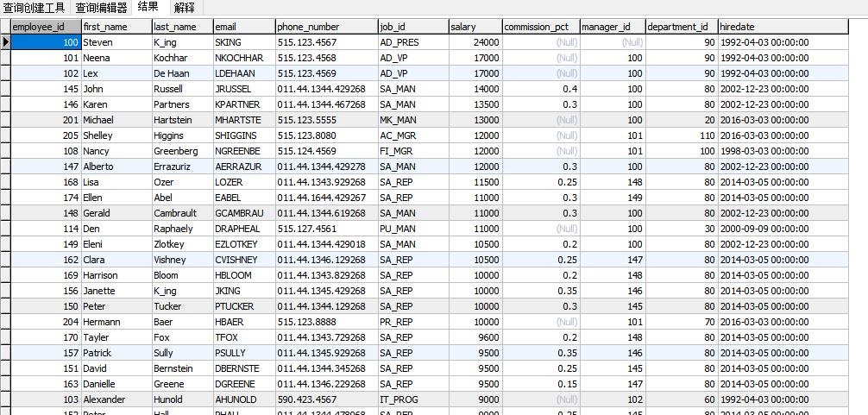Sort by employee_id column header
The image size is (868, 415).
click(x=46, y=27)
